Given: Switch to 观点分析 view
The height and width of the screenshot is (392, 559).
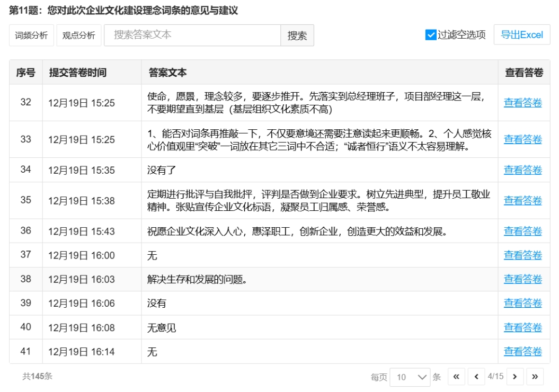Looking at the screenshot, I should [x=78, y=35].
